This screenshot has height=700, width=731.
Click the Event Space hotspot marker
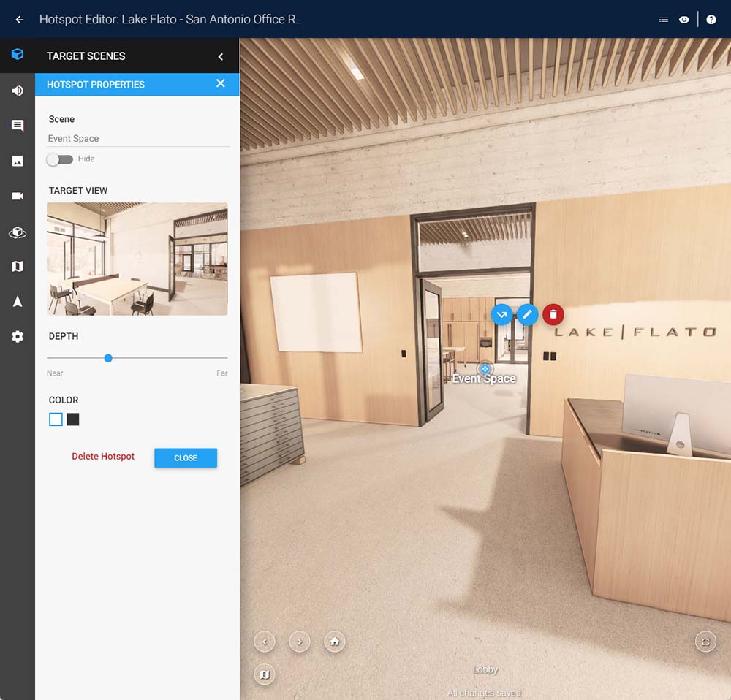tap(485, 369)
